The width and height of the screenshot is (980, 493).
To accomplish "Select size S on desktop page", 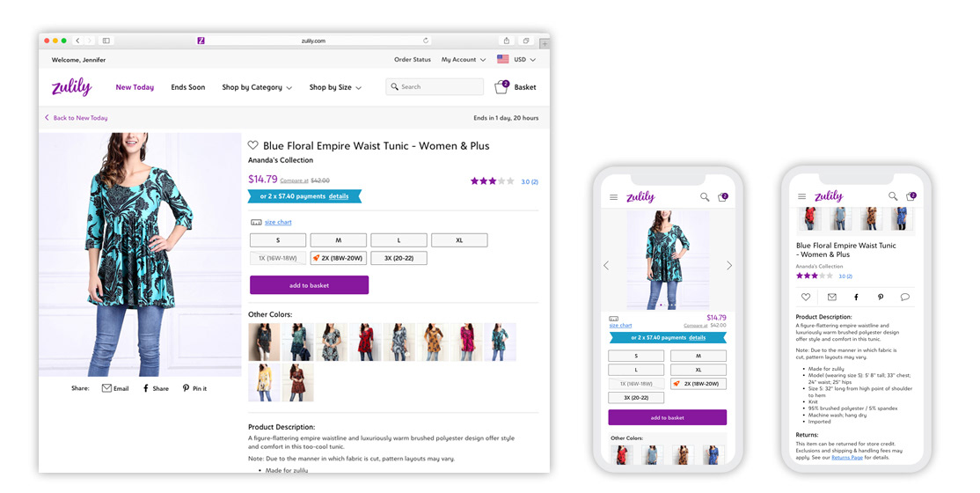I will coord(278,240).
